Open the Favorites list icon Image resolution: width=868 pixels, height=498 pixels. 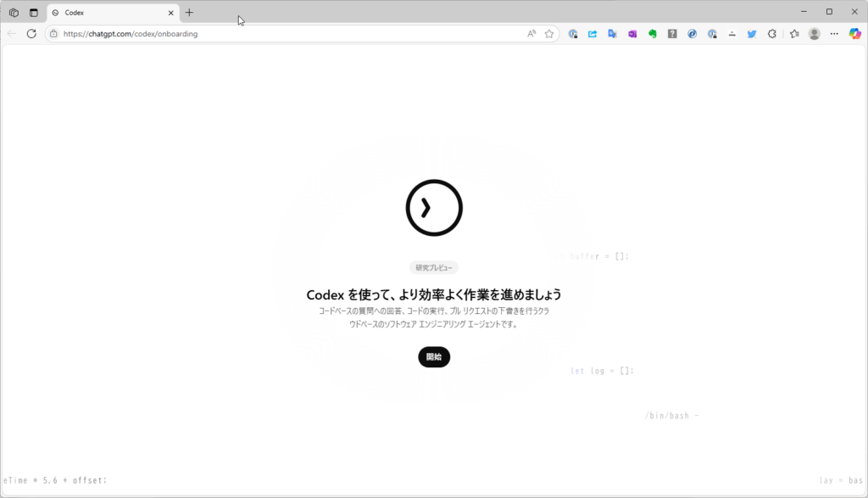794,34
